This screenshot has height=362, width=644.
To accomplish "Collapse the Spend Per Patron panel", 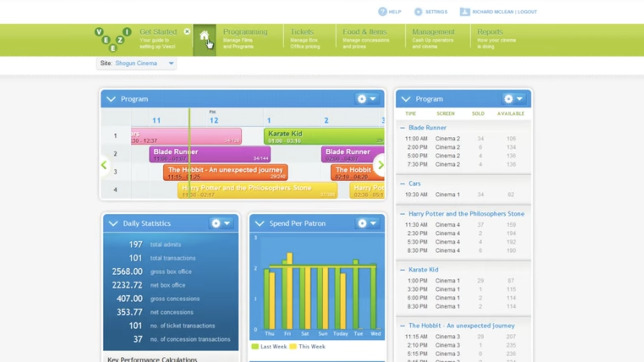I will point(260,223).
